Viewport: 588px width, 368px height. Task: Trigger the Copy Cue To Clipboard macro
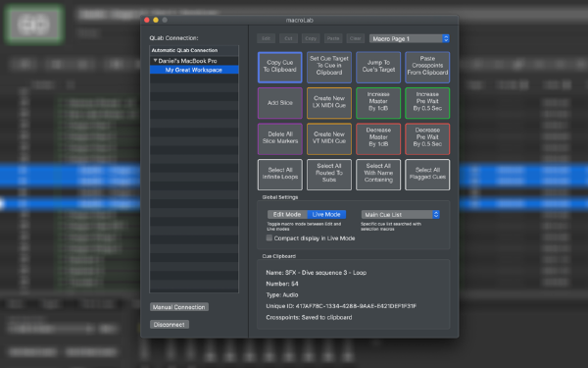[279, 67]
